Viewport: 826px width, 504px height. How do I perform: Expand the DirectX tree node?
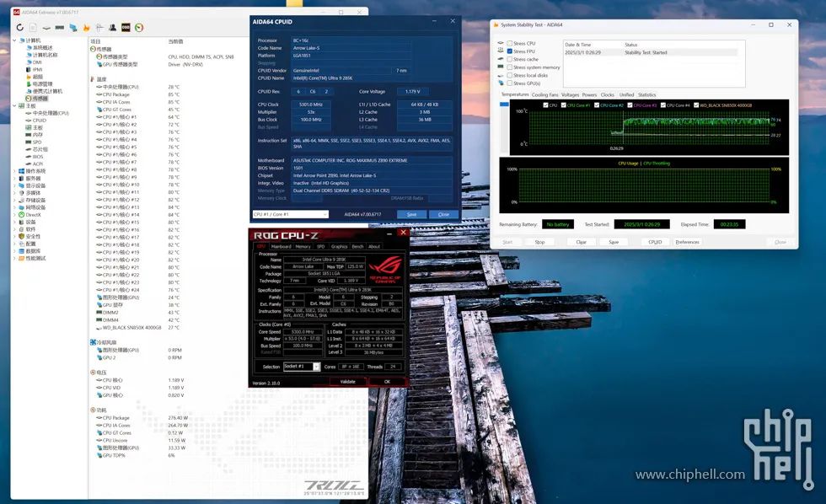pos(14,215)
